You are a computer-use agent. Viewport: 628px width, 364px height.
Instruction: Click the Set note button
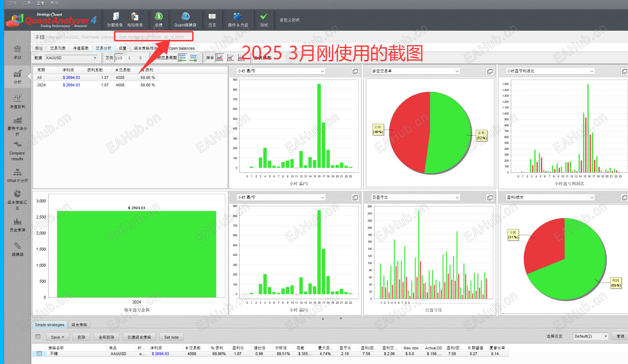(171, 337)
